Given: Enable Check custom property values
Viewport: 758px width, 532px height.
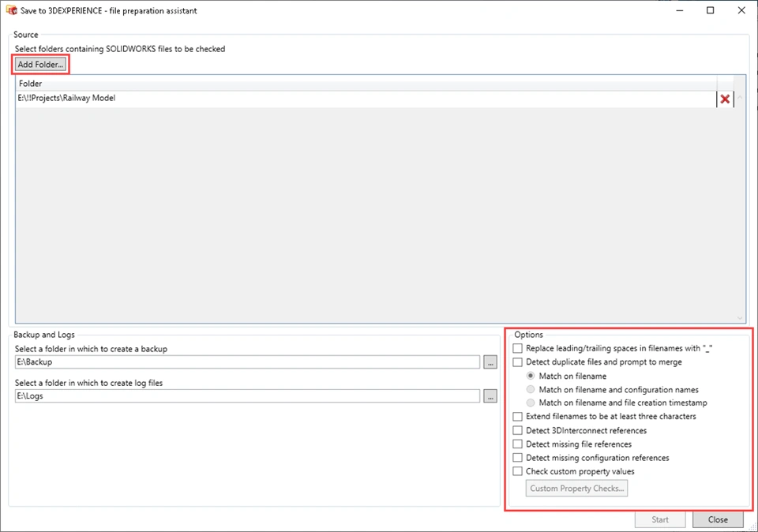Looking at the screenshot, I should tap(518, 470).
